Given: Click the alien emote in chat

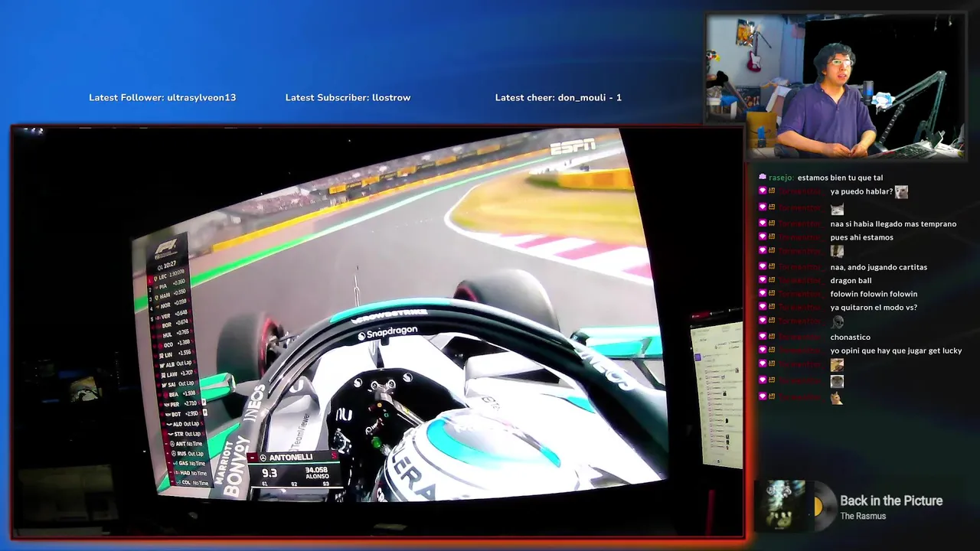Looking at the screenshot, I should tap(837, 322).
